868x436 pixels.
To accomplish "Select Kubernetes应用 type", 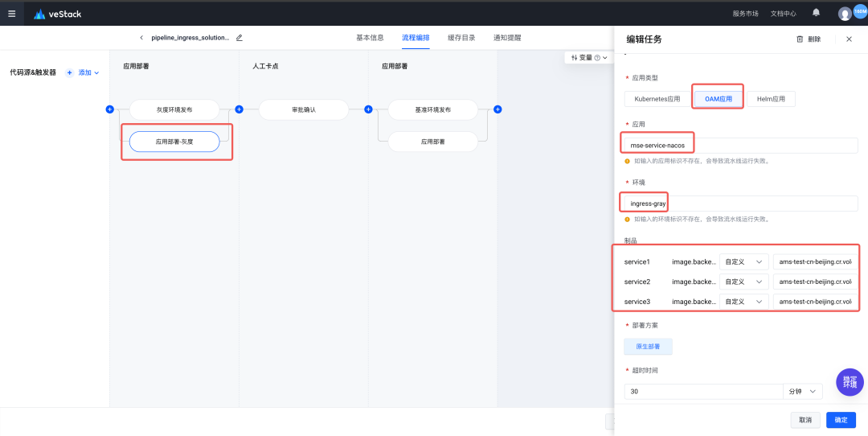I will tap(657, 99).
